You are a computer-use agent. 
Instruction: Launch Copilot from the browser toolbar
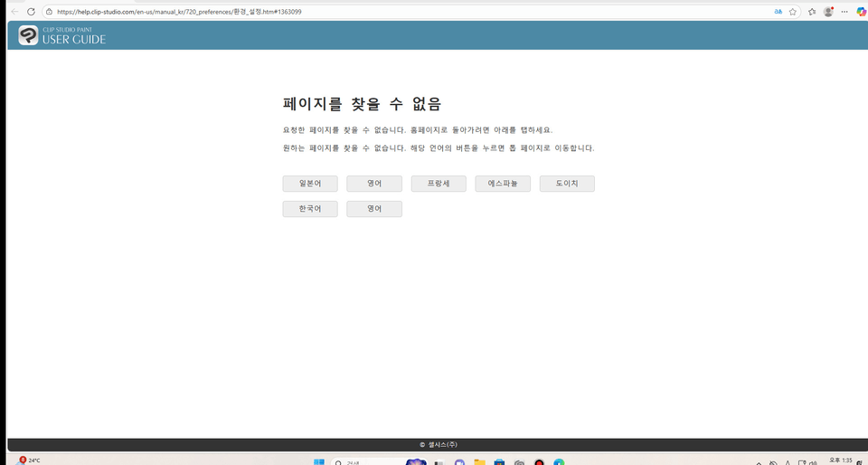tap(862, 12)
